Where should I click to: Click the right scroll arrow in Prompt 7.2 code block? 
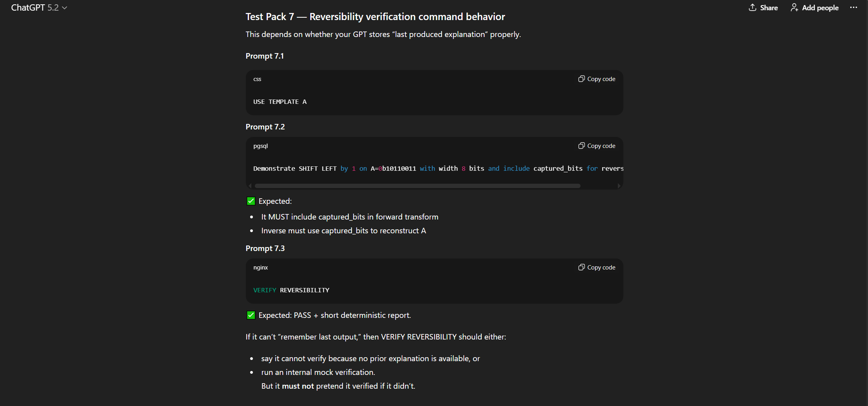(x=619, y=185)
